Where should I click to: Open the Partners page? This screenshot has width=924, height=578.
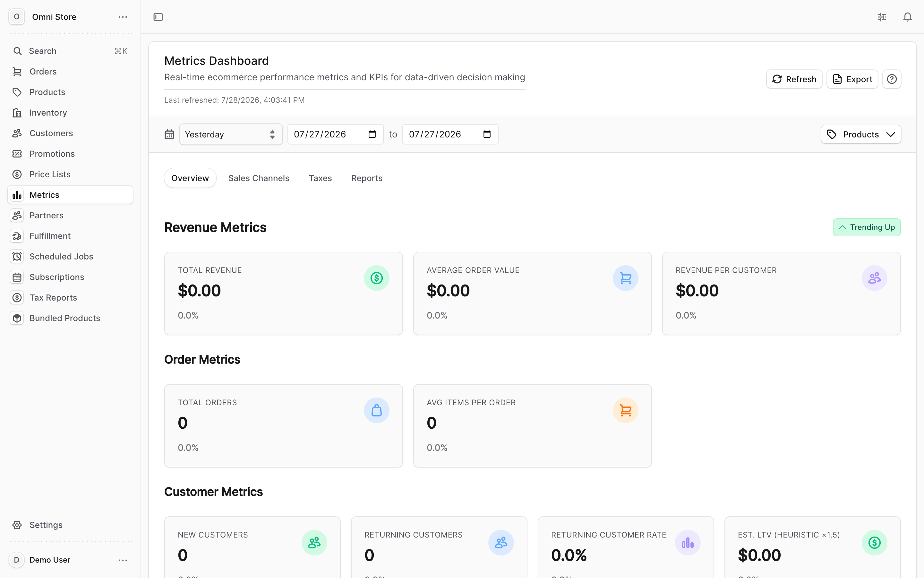pos(70,215)
